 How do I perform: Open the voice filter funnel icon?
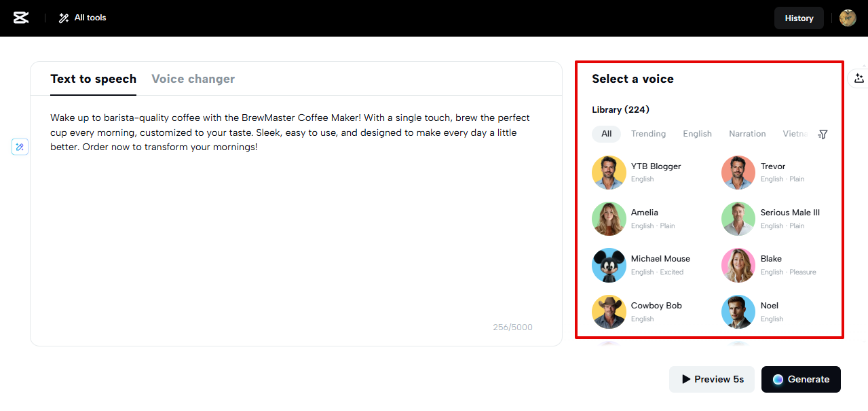(822, 134)
